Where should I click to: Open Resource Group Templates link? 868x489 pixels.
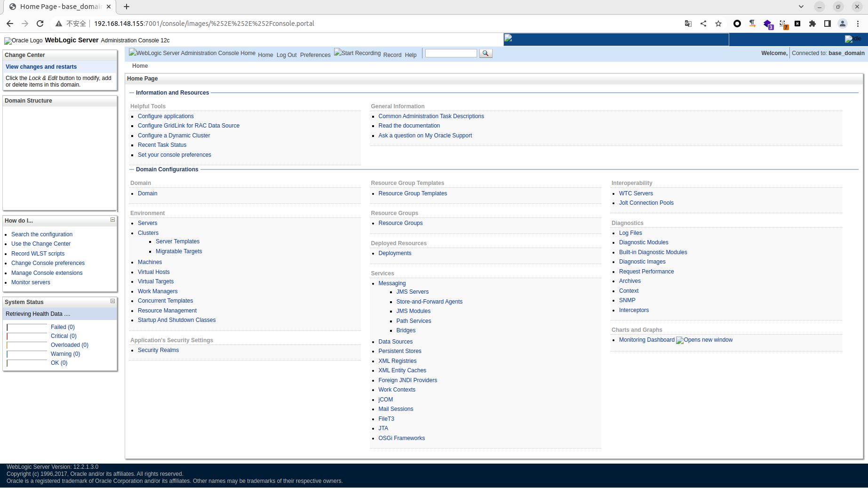(413, 193)
